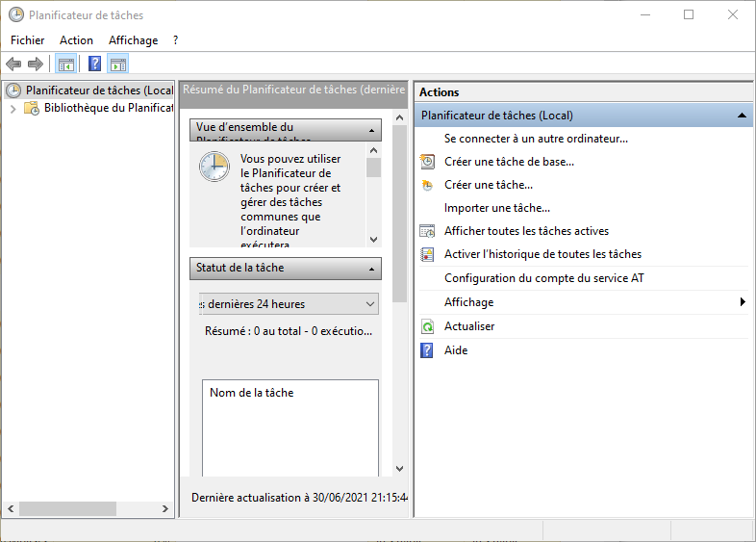The width and height of the screenshot is (756, 542).
Task: Click the blue Help toolbar icon
Action: point(94,65)
